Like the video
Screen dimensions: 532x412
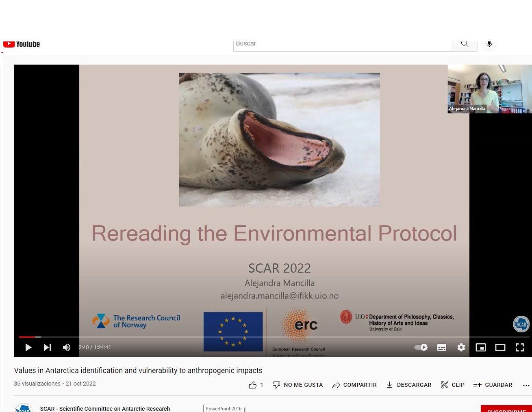pyautogui.click(x=253, y=385)
